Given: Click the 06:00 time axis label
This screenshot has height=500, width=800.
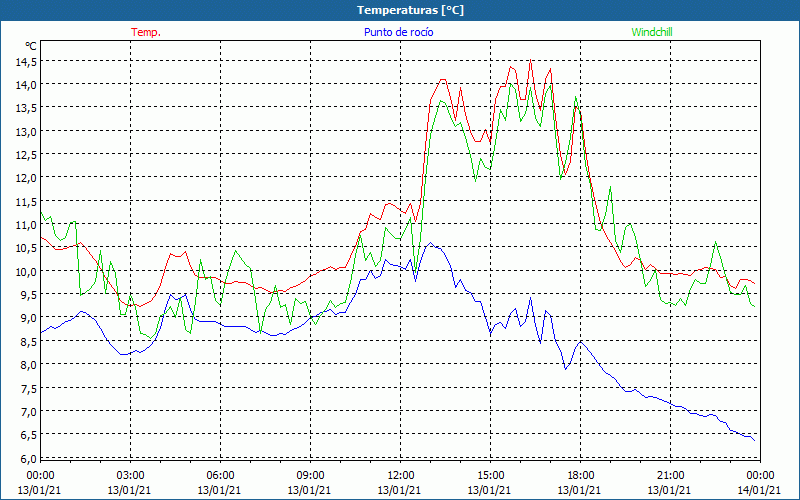Looking at the screenshot, I should [x=220, y=476].
